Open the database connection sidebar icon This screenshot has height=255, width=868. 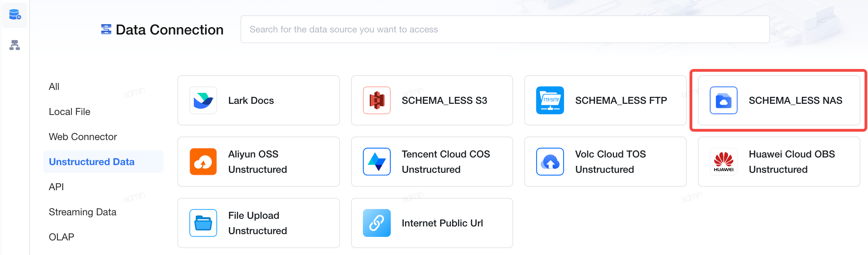click(15, 15)
